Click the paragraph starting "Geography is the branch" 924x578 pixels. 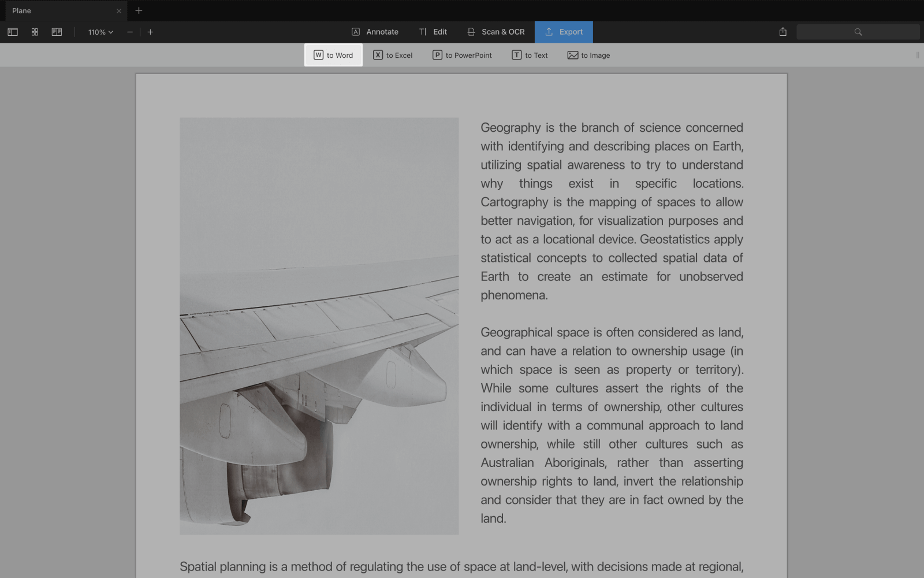[x=612, y=211]
